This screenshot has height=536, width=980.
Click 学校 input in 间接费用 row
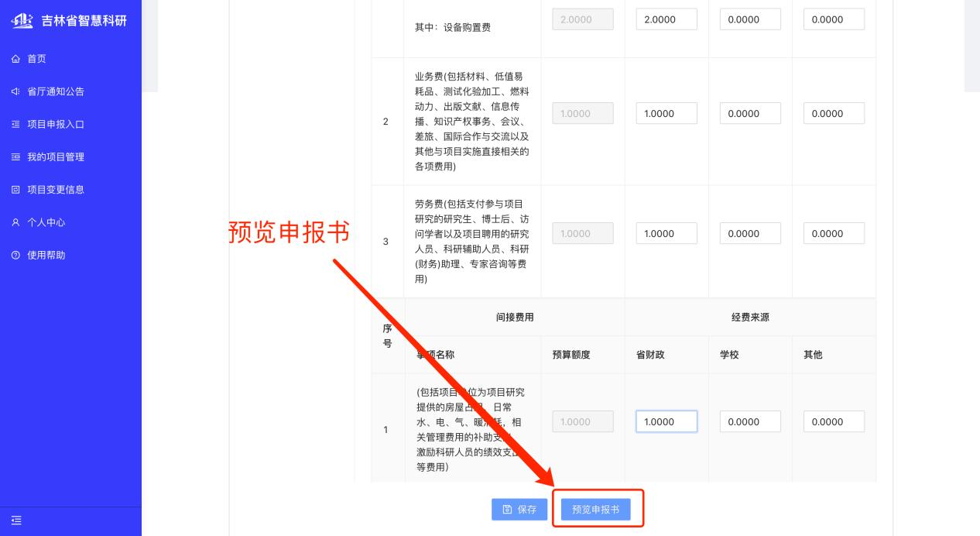(x=749, y=421)
